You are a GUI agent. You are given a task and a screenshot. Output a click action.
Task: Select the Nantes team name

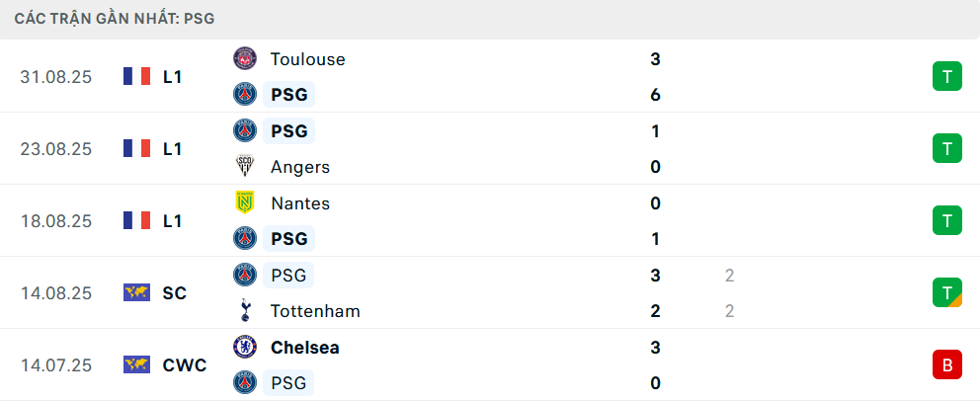[299, 203]
